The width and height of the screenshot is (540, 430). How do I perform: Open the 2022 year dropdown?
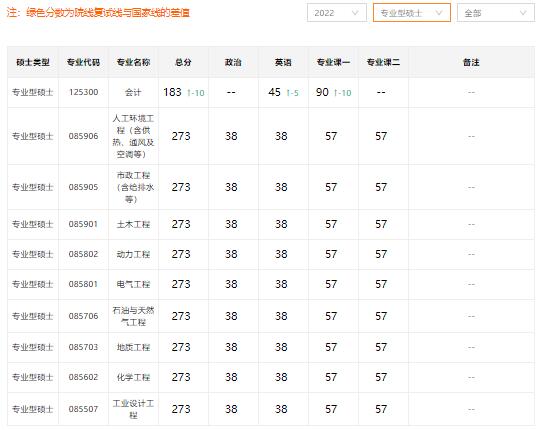[x=336, y=13]
